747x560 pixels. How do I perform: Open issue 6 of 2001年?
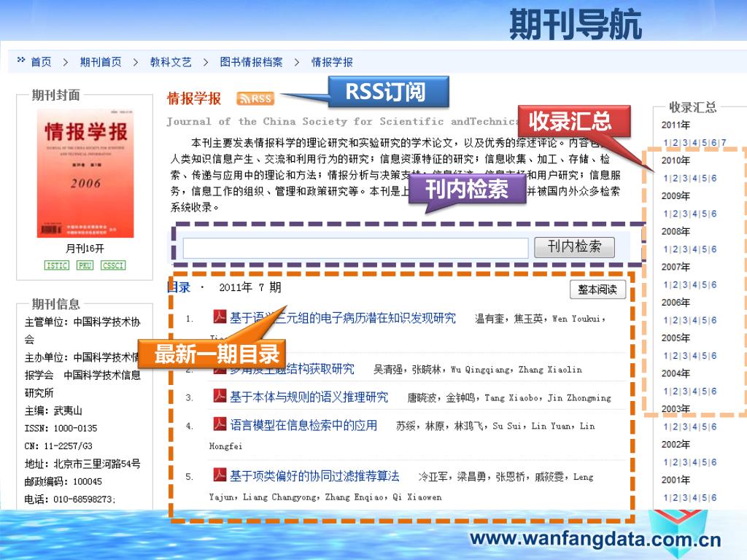tap(713, 497)
